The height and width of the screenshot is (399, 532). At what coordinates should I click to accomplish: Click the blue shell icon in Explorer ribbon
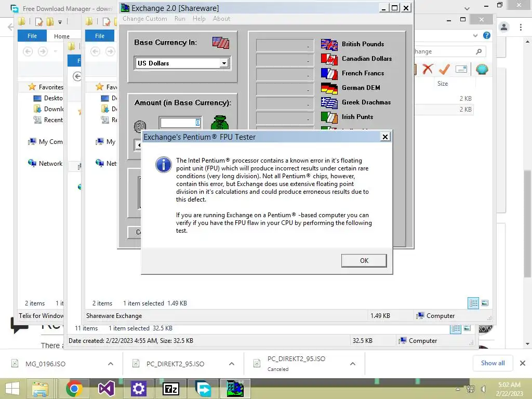pyautogui.click(x=482, y=69)
